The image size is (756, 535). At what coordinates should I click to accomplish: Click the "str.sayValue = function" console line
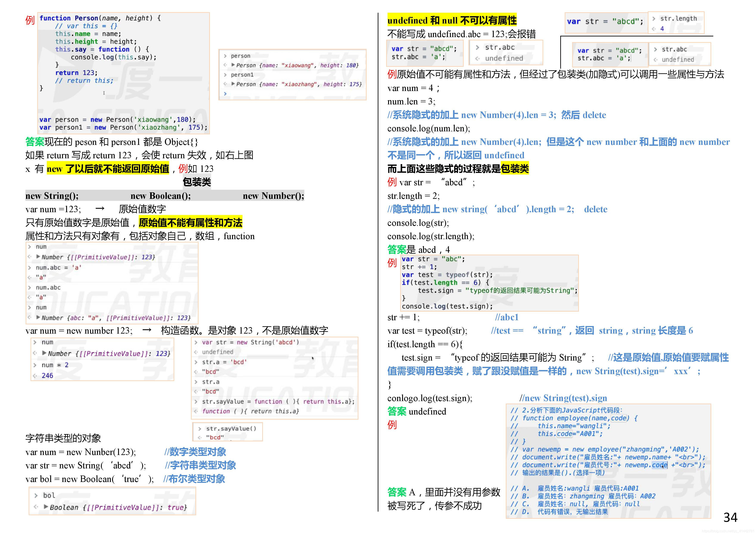point(278,402)
